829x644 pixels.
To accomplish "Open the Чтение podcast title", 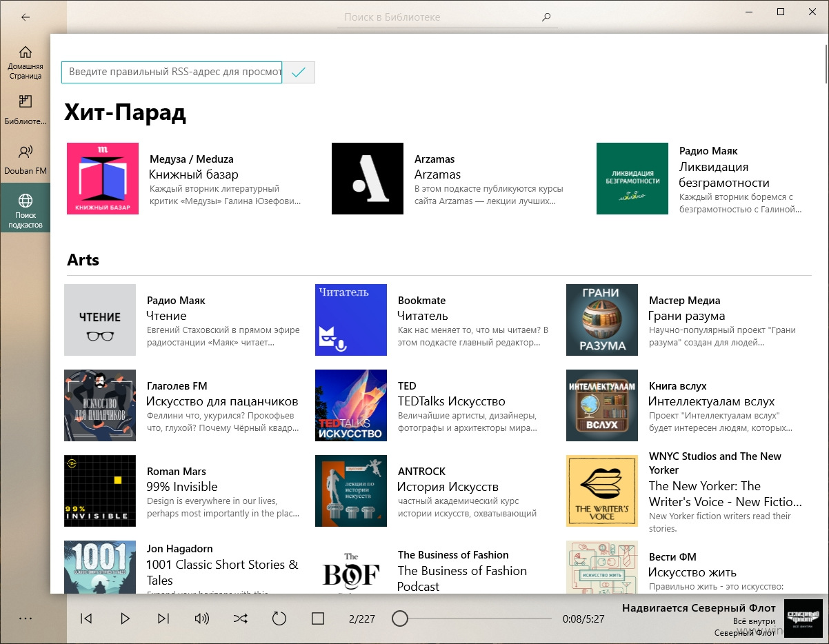I will pyautogui.click(x=166, y=316).
